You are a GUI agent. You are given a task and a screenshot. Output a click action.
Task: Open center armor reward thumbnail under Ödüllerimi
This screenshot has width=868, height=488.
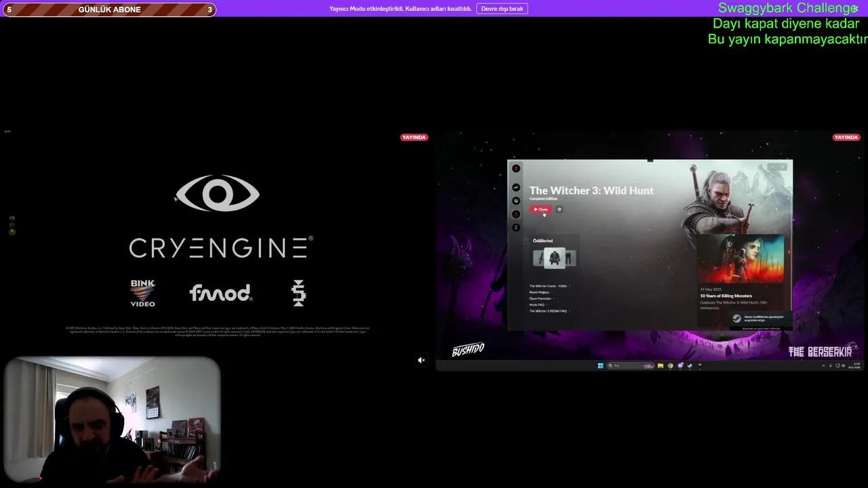[555, 258]
